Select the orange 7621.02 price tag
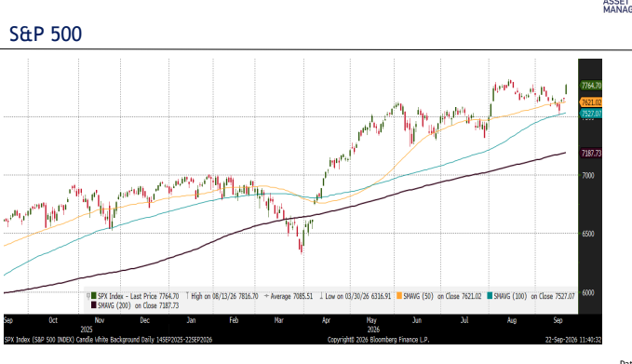632x364 pixels. tap(591, 102)
